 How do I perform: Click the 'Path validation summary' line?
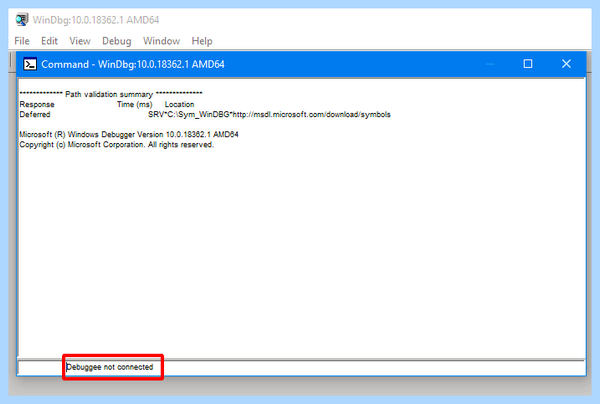point(111,94)
